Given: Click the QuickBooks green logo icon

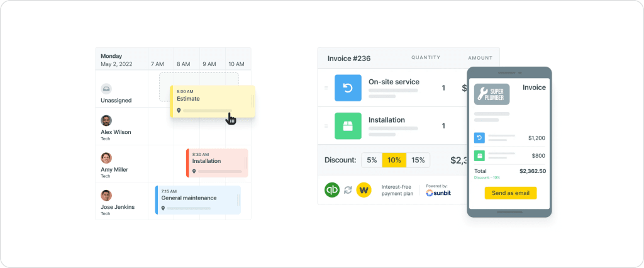Looking at the screenshot, I should tap(332, 189).
